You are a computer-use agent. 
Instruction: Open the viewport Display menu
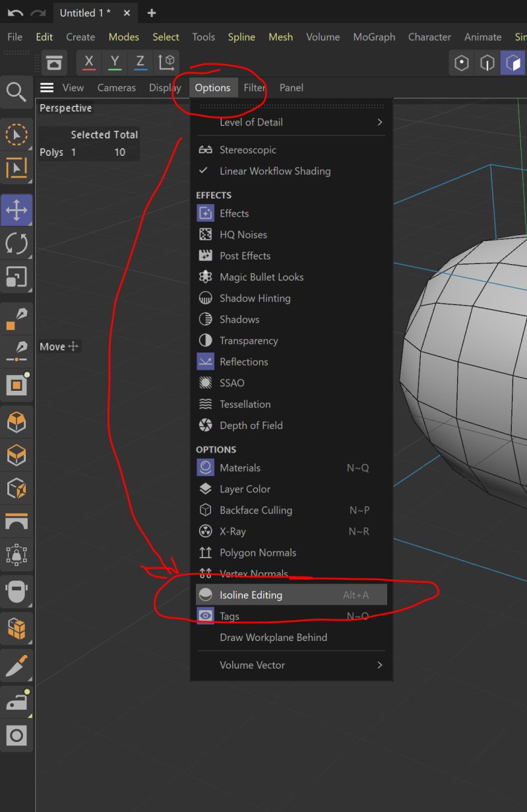[x=165, y=88]
